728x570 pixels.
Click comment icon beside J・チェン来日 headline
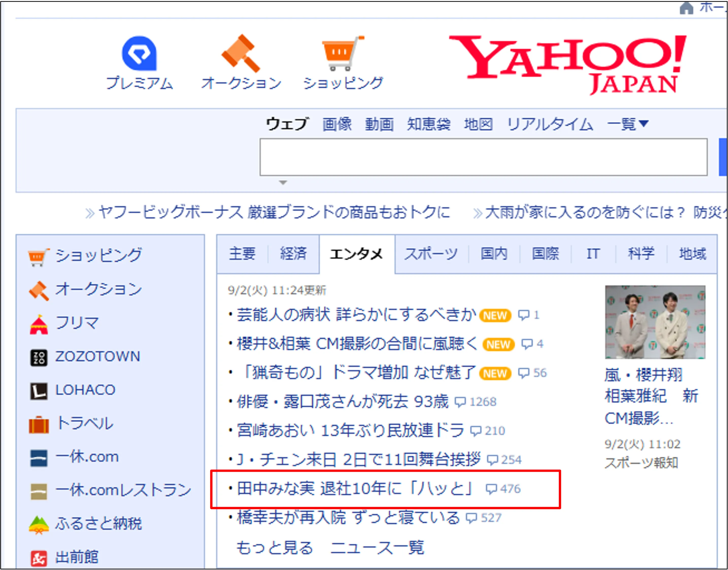[493, 460]
